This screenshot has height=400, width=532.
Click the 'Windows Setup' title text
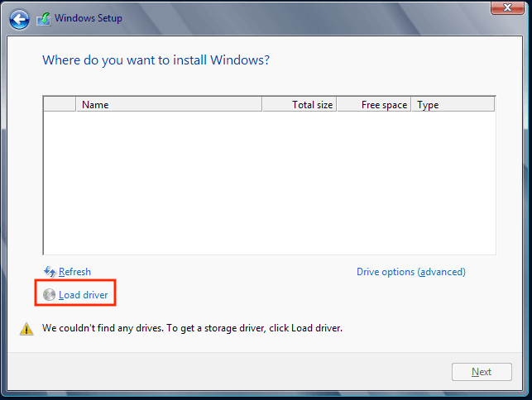[x=89, y=18]
